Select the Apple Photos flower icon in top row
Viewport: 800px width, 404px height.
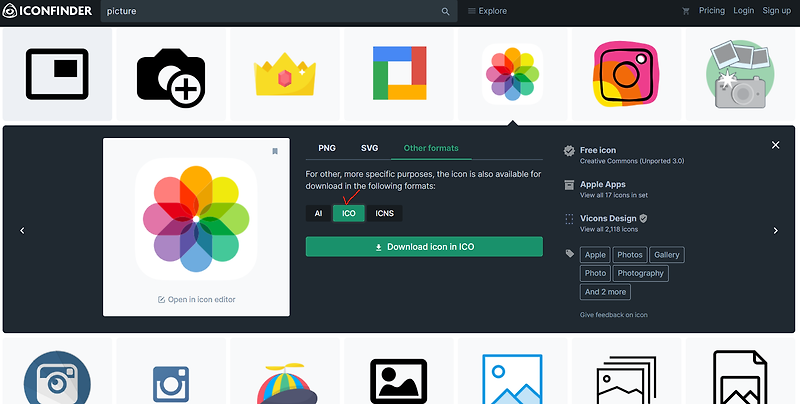click(x=513, y=74)
